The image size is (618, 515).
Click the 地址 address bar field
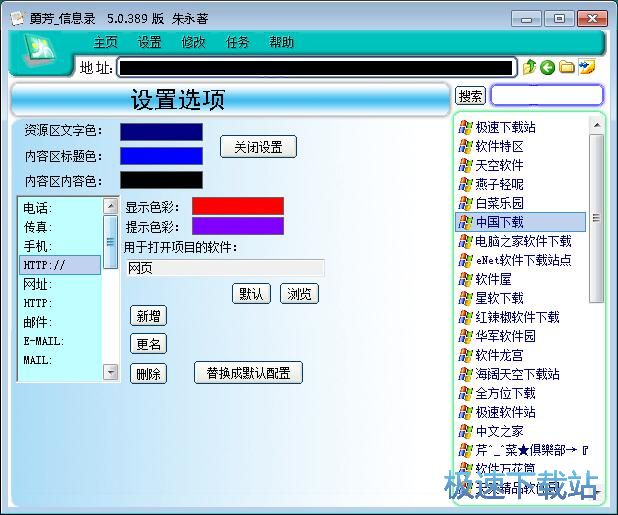point(316,68)
